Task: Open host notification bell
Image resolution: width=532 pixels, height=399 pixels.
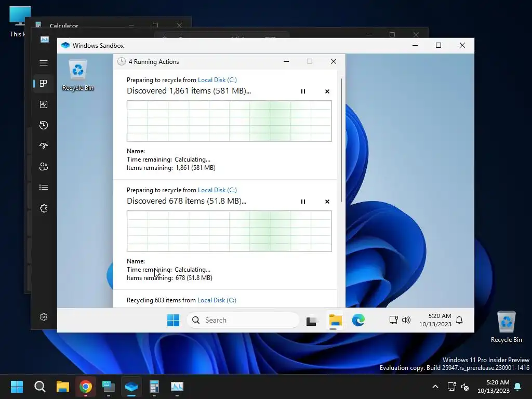Action: pyautogui.click(x=517, y=387)
